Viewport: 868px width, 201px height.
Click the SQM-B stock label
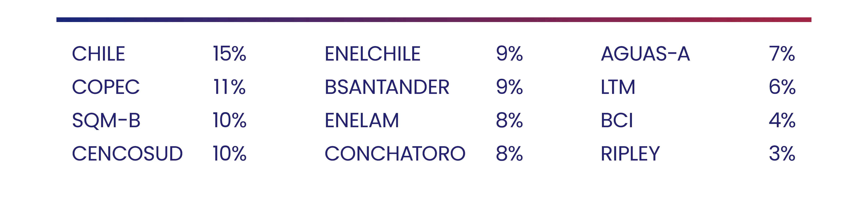coord(106,121)
